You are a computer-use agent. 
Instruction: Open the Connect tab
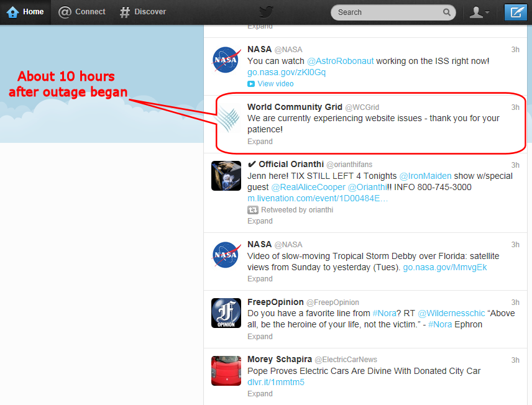click(x=82, y=12)
